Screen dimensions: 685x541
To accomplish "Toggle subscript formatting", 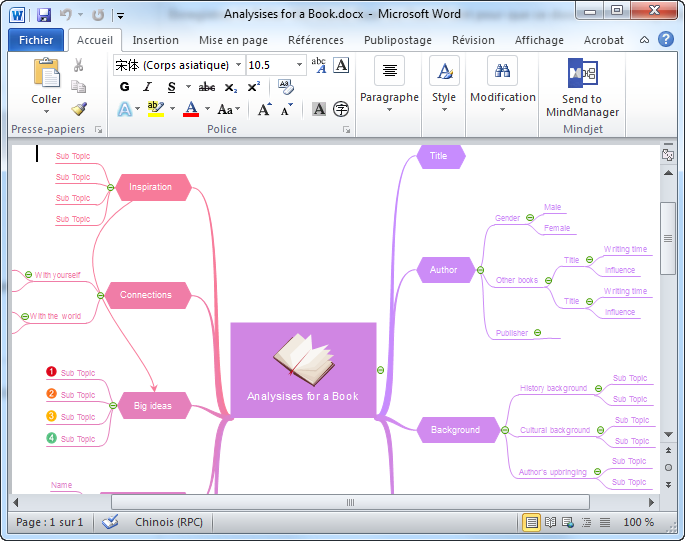I will pos(231,87).
